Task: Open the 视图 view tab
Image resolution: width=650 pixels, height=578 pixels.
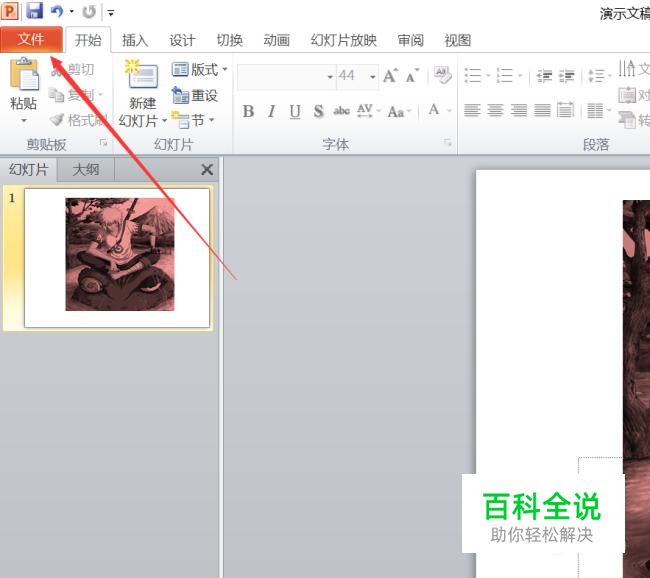Action: (x=458, y=40)
